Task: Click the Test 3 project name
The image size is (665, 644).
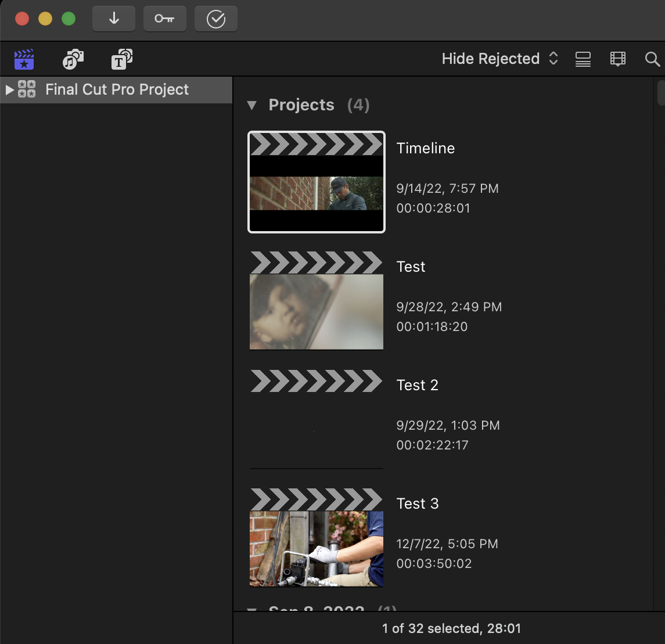Action: coord(418,503)
